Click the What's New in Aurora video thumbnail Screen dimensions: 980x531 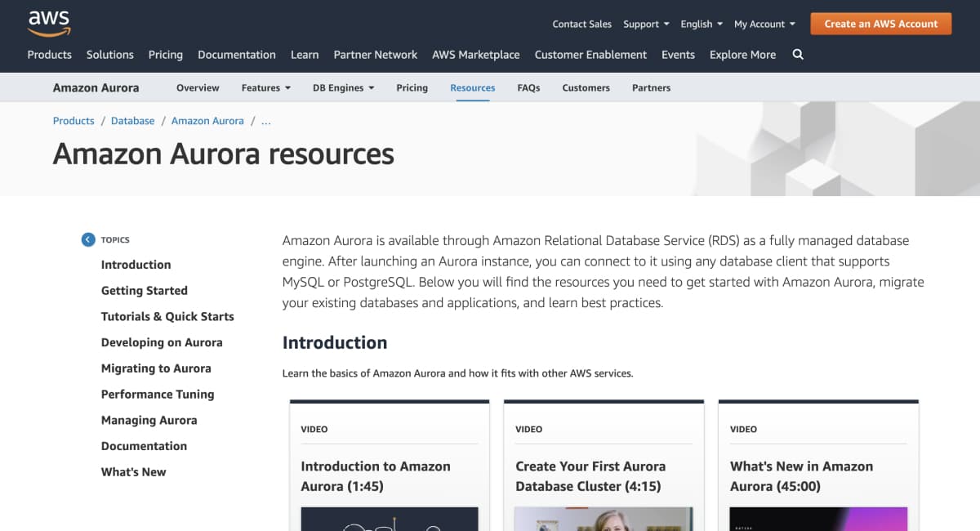click(818, 519)
